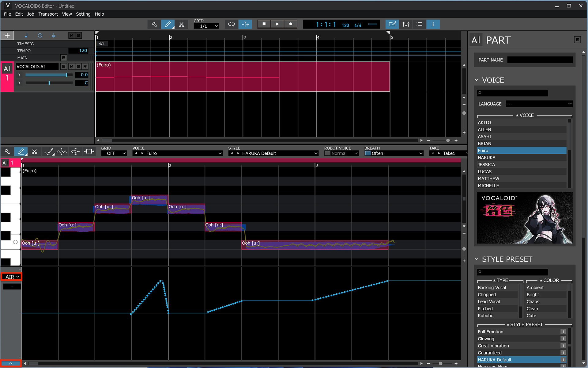
Task: Click the add track plus icon
Action: (x=7, y=35)
